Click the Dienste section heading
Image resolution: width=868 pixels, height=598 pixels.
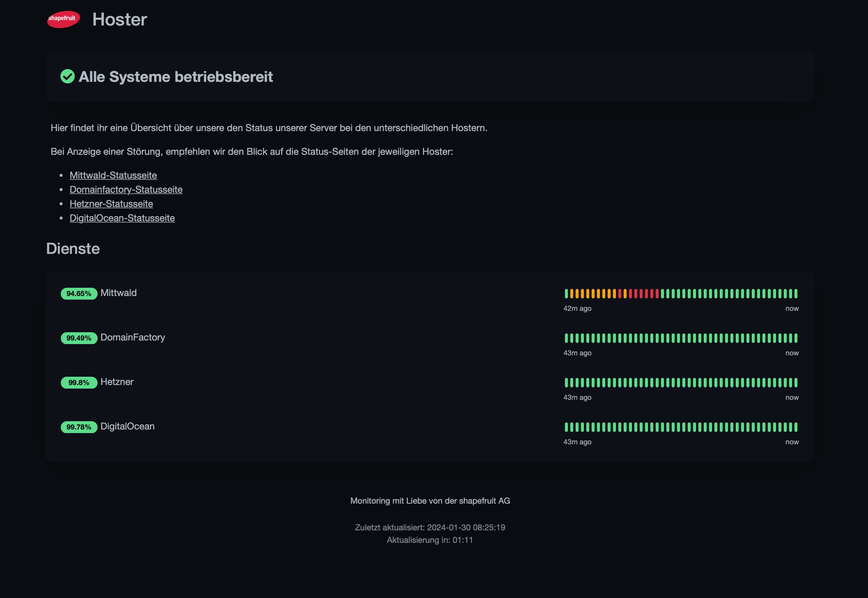[73, 249]
